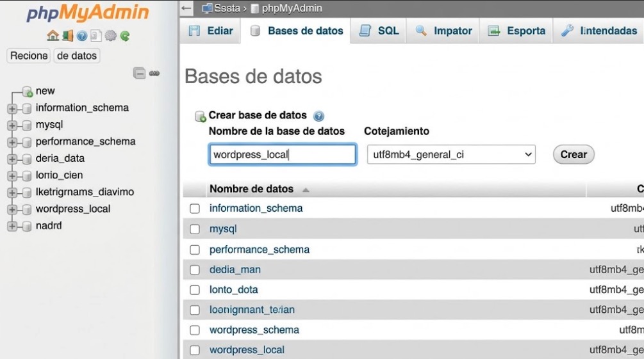644x359 pixels.
Task: Click database icon for information_schema in the tree
Action: coord(27,108)
